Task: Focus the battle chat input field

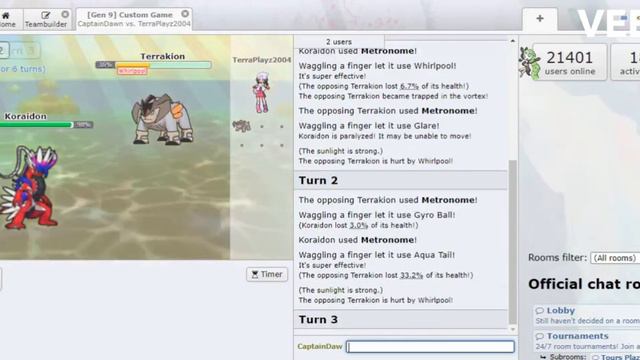Action: pyautogui.click(x=430, y=347)
